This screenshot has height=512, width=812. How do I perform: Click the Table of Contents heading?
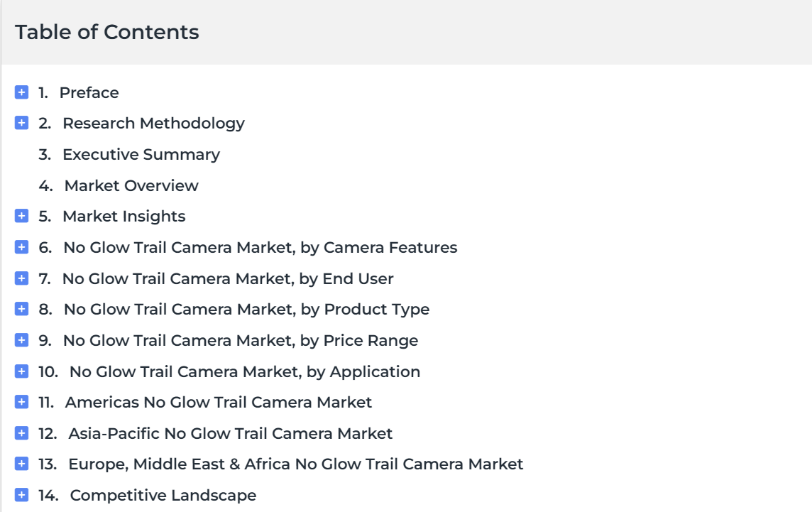click(x=106, y=32)
